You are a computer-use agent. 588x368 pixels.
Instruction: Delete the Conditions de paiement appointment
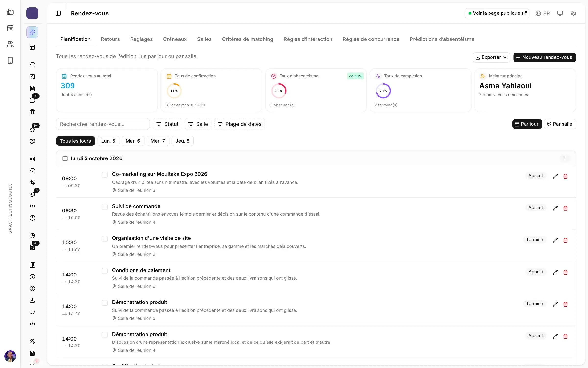[x=565, y=272]
